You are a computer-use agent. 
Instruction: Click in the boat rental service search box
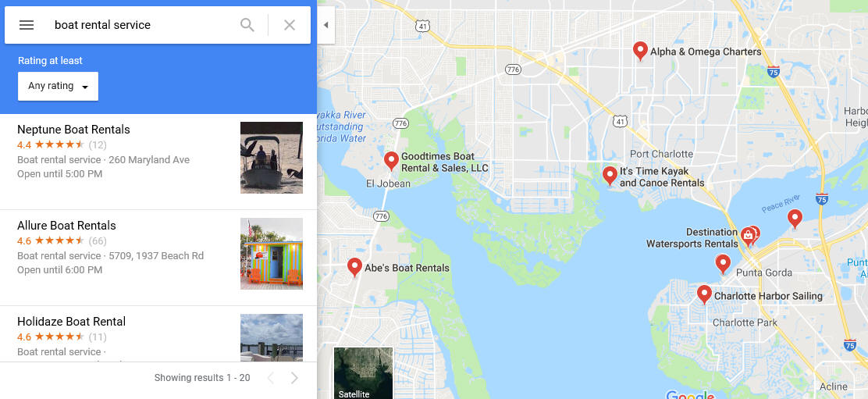[141, 25]
